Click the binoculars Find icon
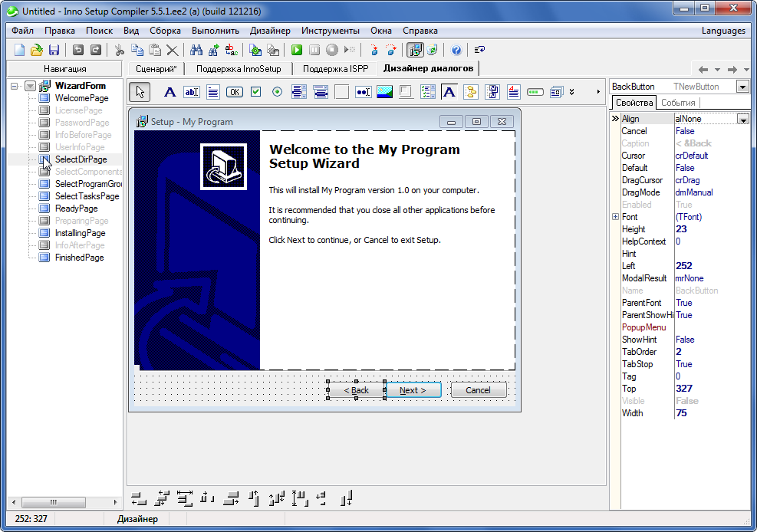The height and width of the screenshot is (532, 757). (196, 50)
